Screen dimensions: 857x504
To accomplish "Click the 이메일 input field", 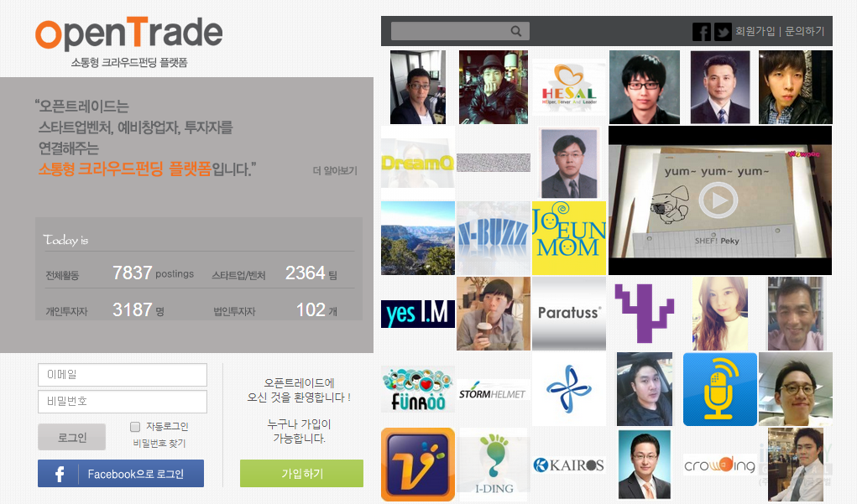I will pos(123,375).
